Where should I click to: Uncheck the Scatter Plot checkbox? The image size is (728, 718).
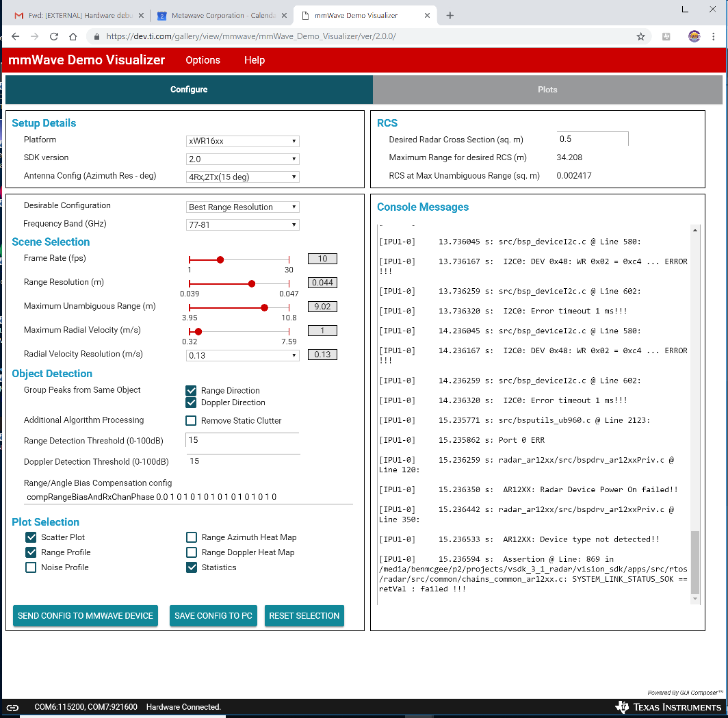(31, 537)
